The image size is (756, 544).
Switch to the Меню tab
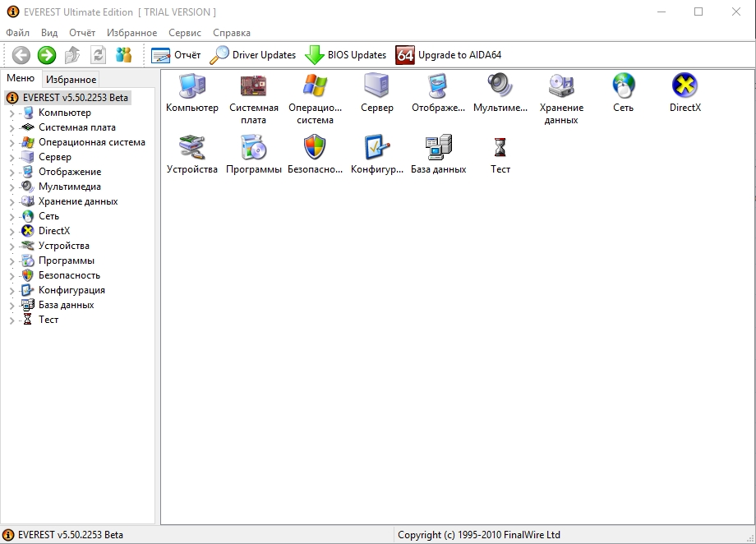(21, 78)
